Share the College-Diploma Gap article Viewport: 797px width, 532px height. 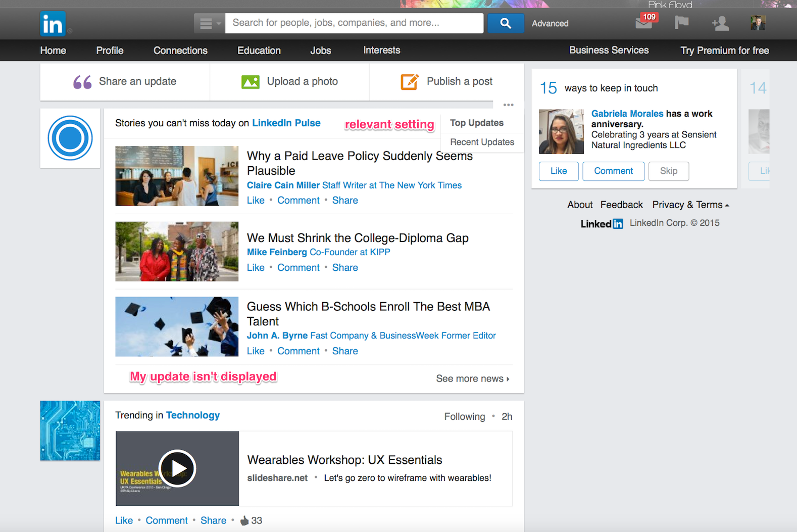coord(345,268)
